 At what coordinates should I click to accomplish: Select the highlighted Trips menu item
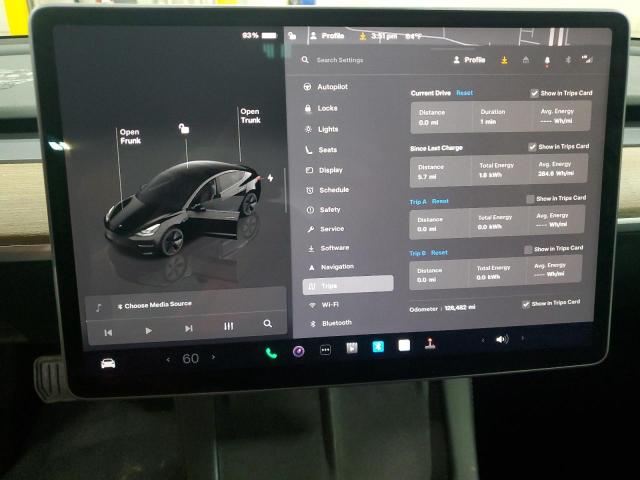348,285
